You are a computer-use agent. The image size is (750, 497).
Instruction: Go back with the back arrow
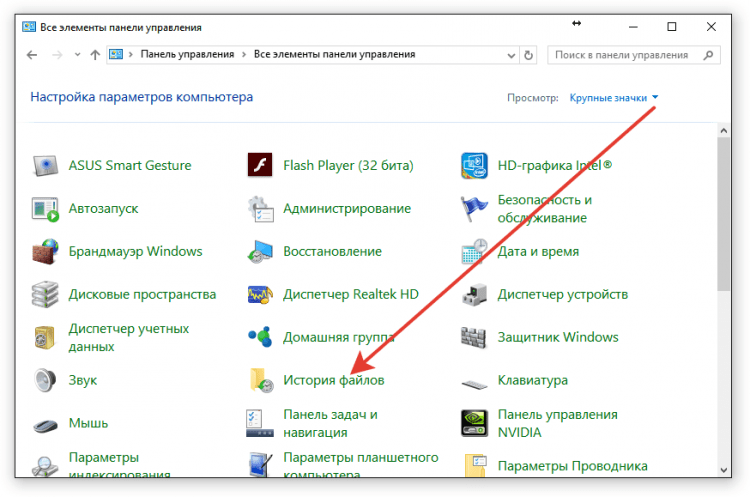[x=32, y=55]
